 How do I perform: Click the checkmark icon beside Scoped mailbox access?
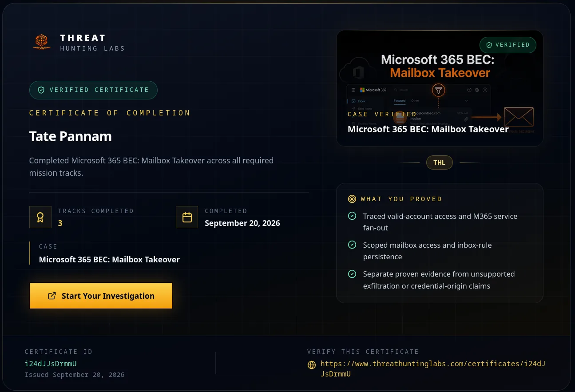pyautogui.click(x=352, y=245)
